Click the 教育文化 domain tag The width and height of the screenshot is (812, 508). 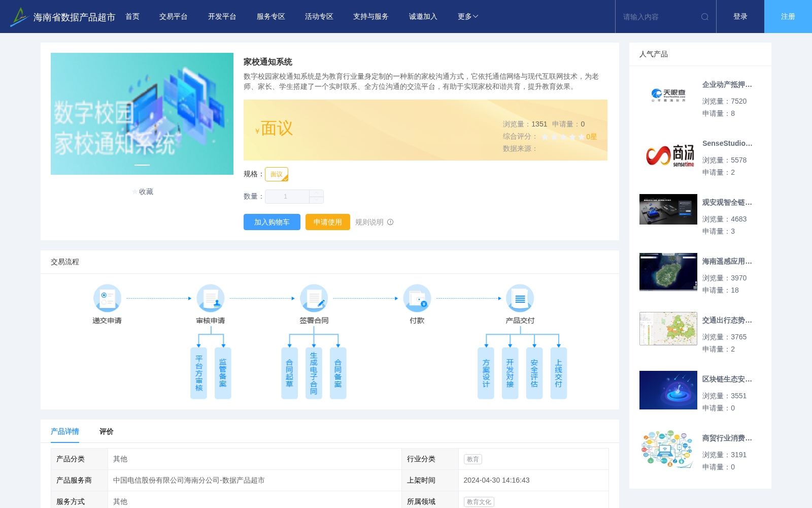479,502
